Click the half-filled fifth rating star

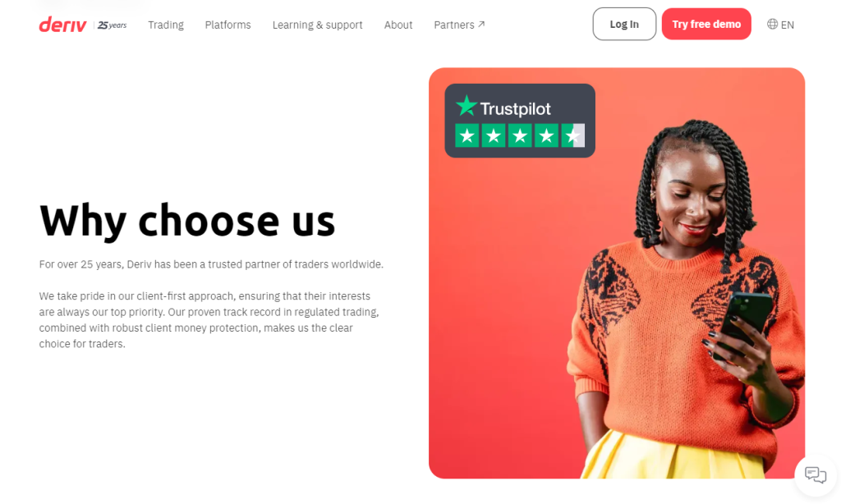(572, 135)
